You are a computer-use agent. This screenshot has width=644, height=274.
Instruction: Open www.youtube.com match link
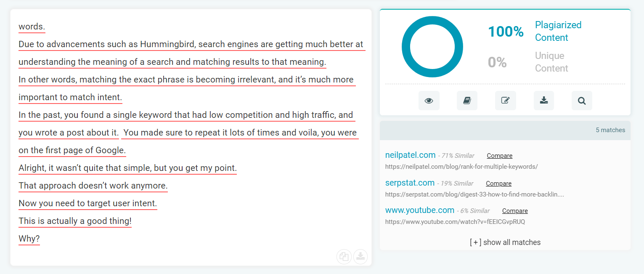420,210
